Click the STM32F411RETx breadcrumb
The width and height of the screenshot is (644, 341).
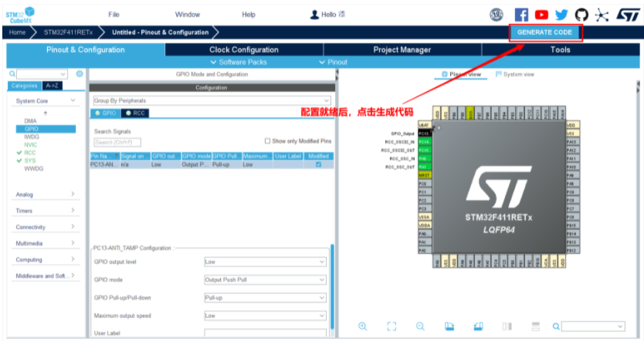[68, 32]
